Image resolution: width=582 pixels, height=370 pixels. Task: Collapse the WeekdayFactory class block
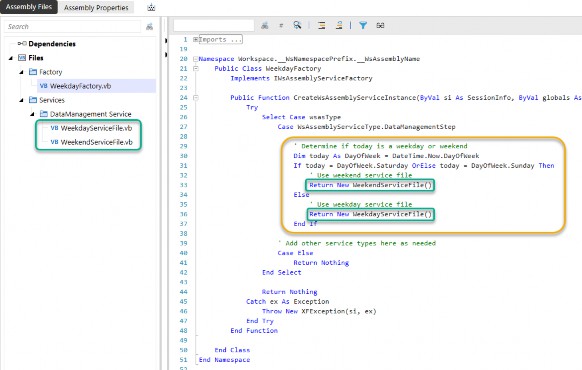point(196,69)
